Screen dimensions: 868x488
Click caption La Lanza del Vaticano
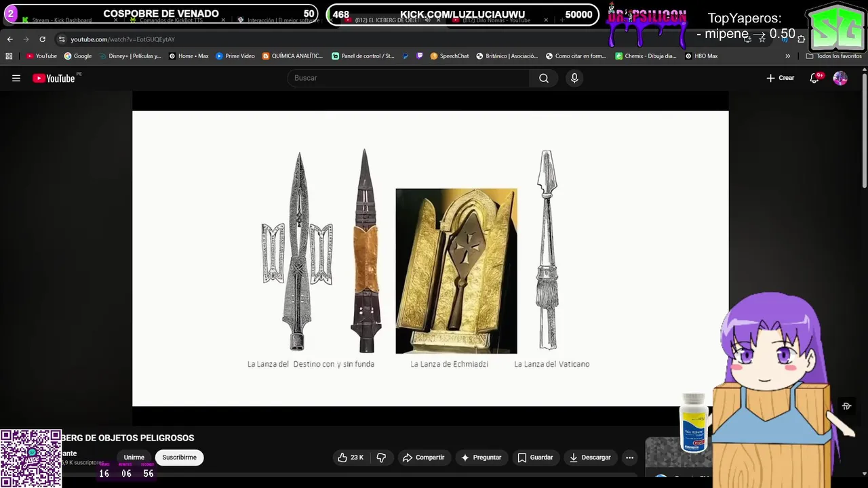coord(551,364)
